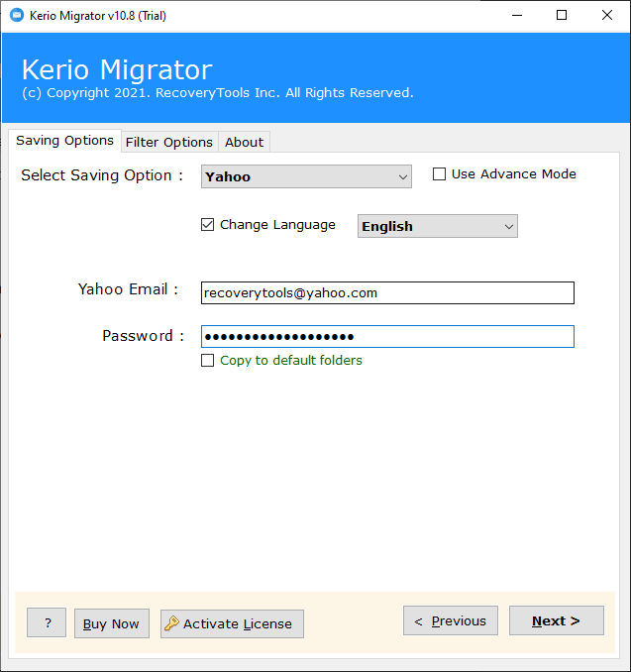Switch to the Saving Options tab

click(x=64, y=141)
